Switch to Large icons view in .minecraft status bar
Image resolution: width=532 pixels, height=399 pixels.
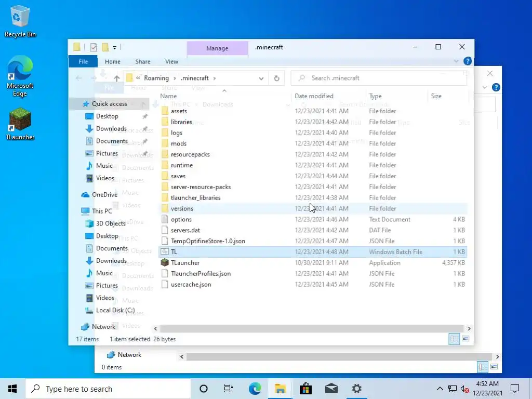[465, 339]
